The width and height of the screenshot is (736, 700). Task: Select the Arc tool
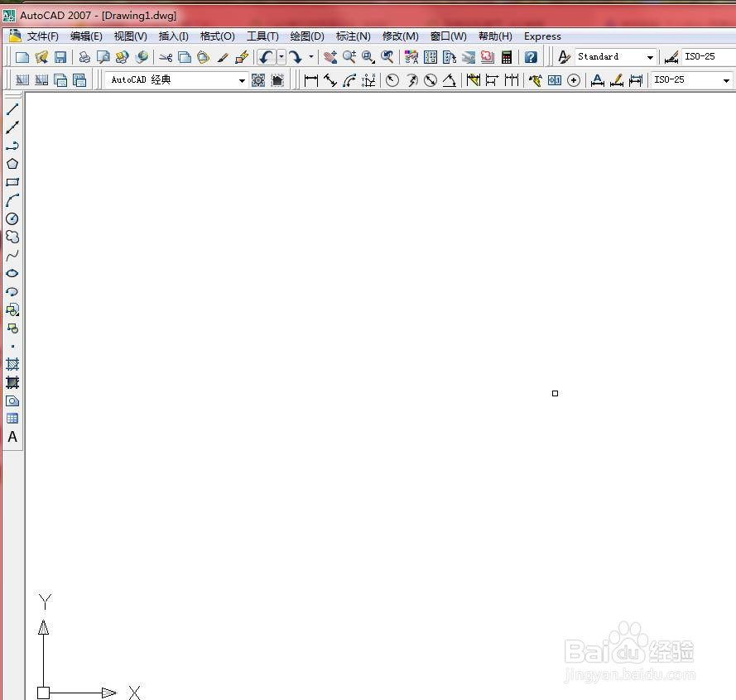pyautogui.click(x=12, y=200)
